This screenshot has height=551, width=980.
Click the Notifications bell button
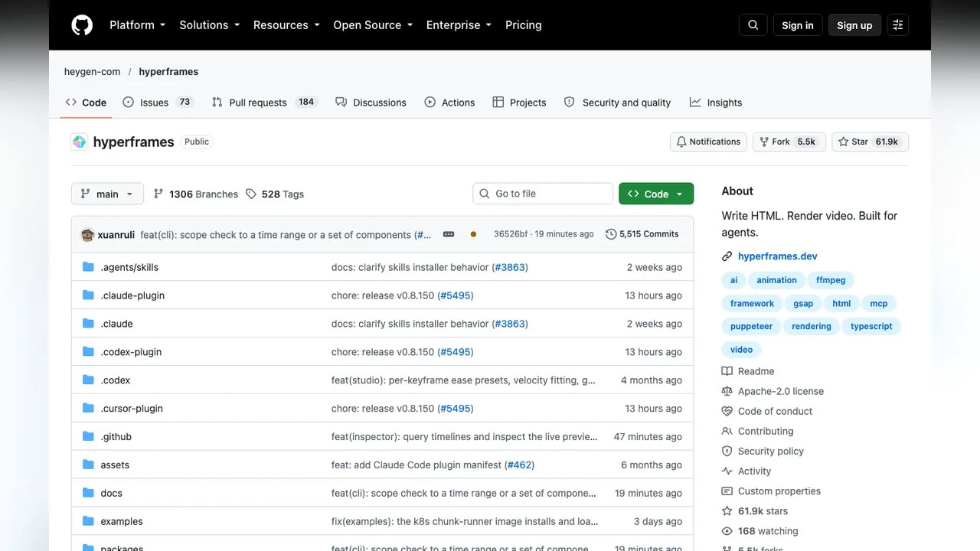point(709,142)
